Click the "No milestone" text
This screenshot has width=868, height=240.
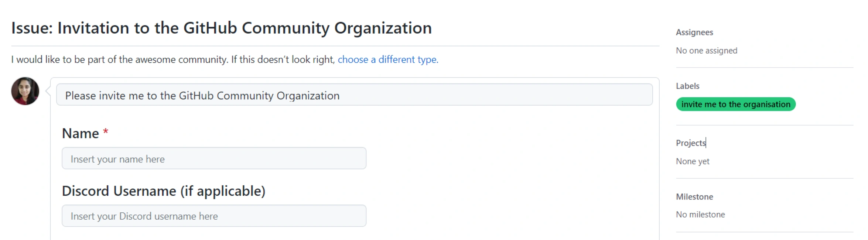tap(700, 215)
